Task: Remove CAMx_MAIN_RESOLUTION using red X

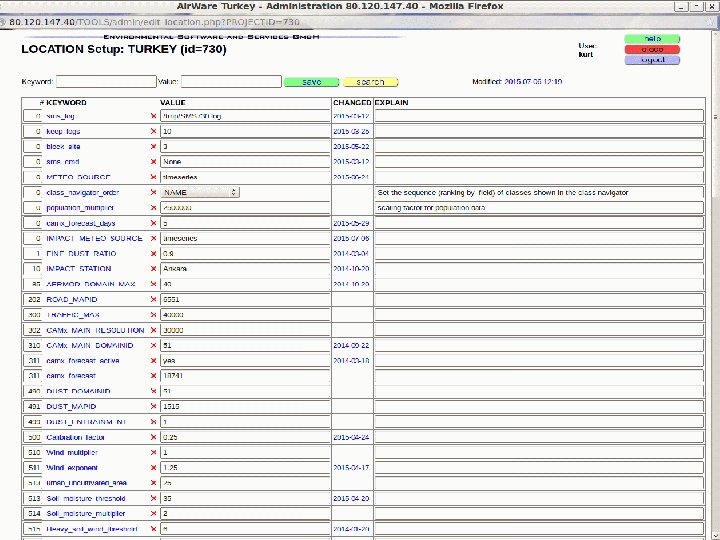Action: [153, 330]
